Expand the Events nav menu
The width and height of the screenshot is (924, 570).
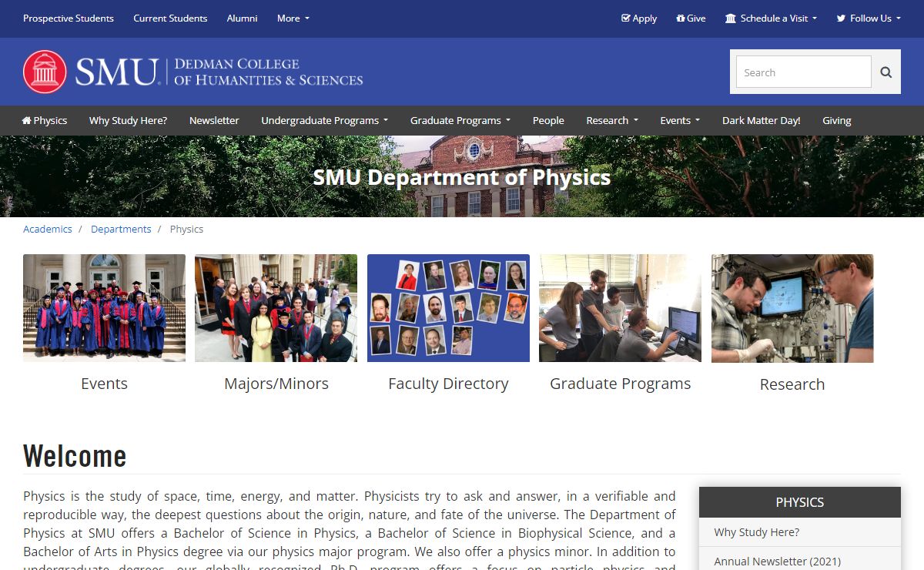(680, 120)
